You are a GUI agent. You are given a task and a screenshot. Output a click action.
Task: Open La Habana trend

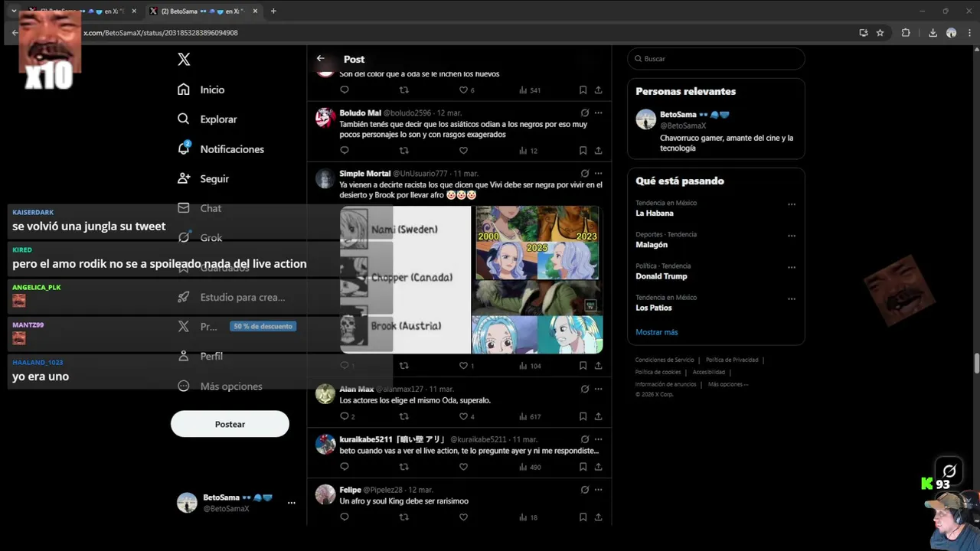655,214
